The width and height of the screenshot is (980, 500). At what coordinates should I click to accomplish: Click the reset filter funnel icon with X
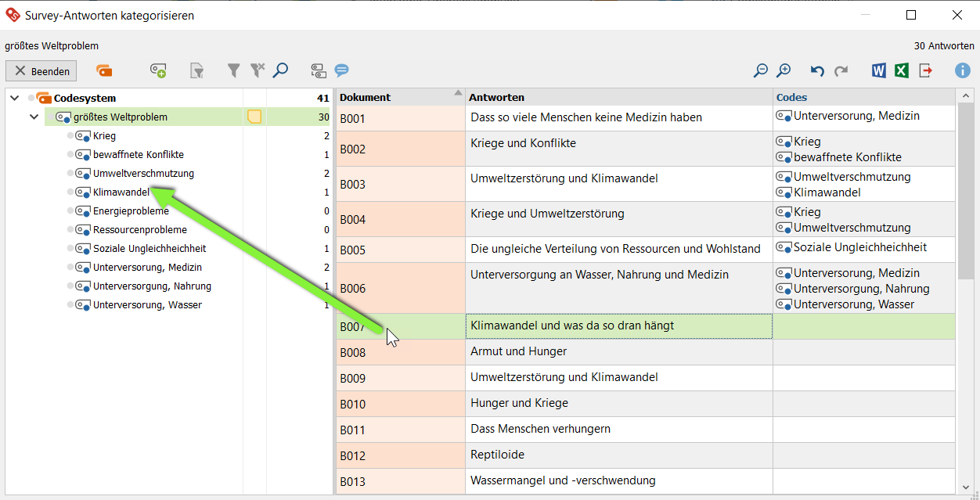(x=257, y=71)
